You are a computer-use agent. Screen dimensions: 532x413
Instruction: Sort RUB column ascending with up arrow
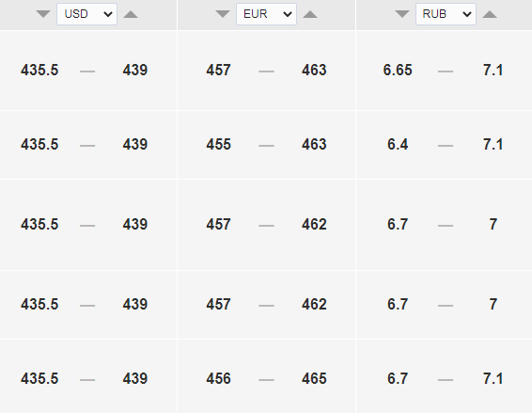pos(490,14)
